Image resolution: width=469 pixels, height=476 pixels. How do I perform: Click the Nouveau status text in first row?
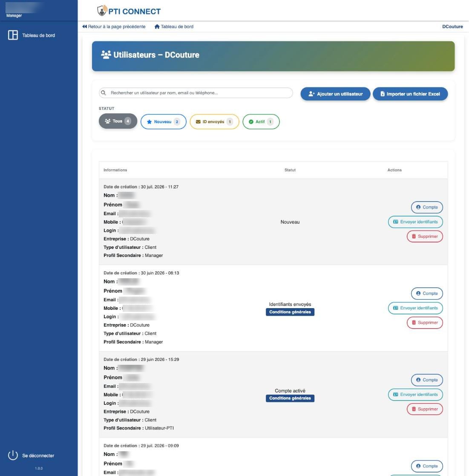pos(290,222)
